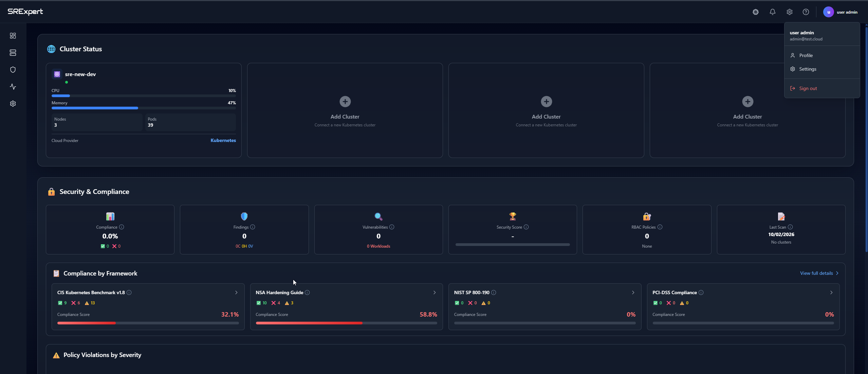The image size is (868, 374).
Task: Click the Kubernetes cloud provider link
Action: coord(223,140)
